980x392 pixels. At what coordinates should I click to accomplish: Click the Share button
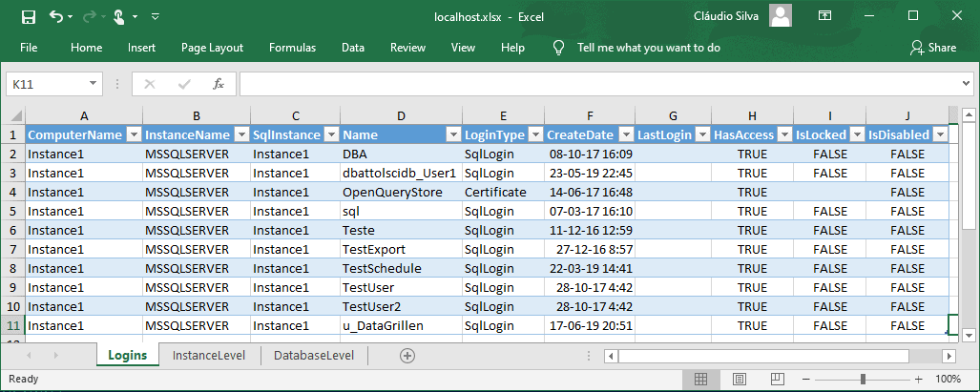(932, 48)
